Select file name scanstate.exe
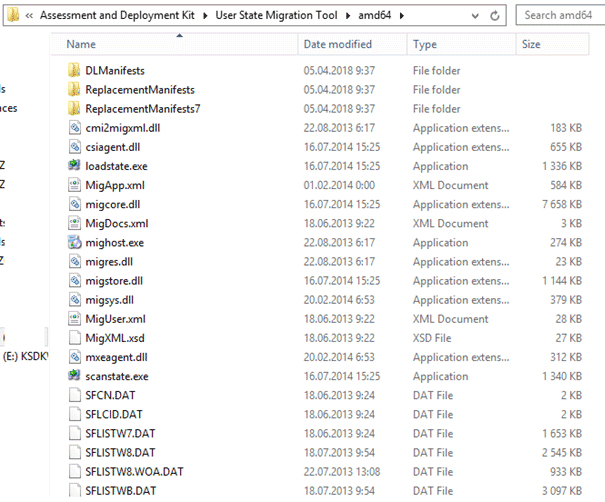The width and height of the screenshot is (605, 502). (117, 376)
